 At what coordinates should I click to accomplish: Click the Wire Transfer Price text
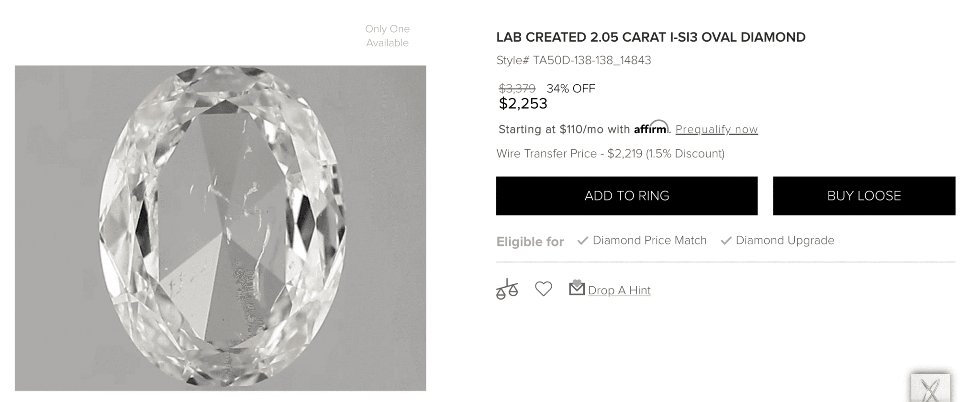[610, 154]
